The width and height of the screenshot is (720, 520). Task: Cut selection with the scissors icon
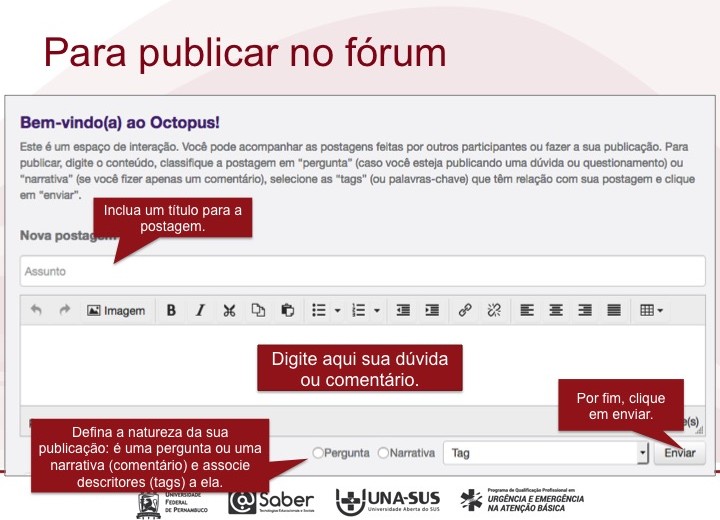click(x=229, y=311)
